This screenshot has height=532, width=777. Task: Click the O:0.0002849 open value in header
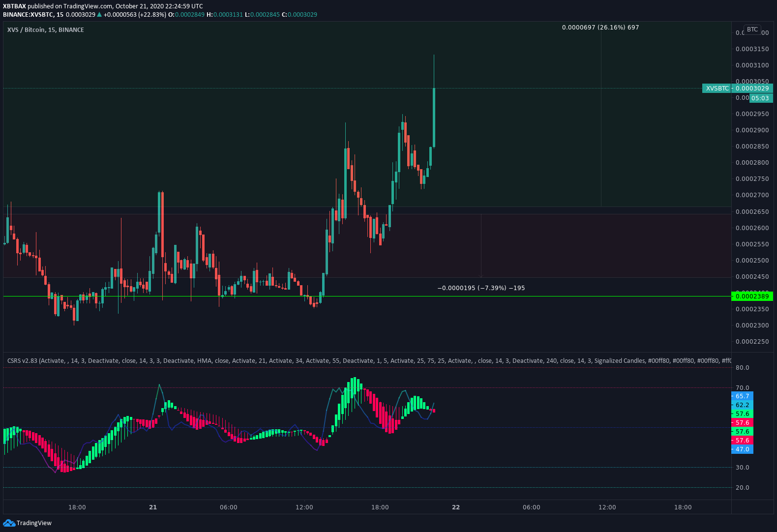186,14
